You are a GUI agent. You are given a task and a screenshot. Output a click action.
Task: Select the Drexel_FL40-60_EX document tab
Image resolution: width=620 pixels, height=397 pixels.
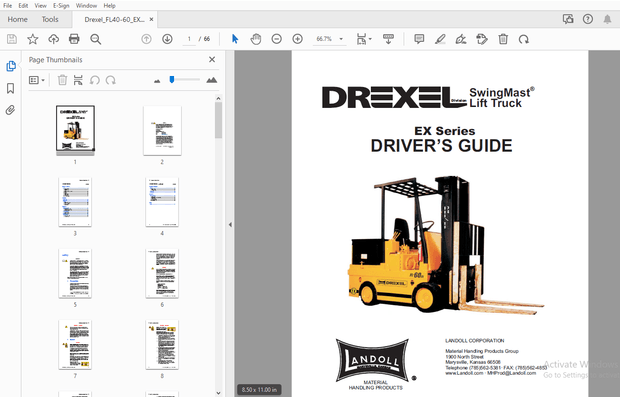[x=114, y=19]
